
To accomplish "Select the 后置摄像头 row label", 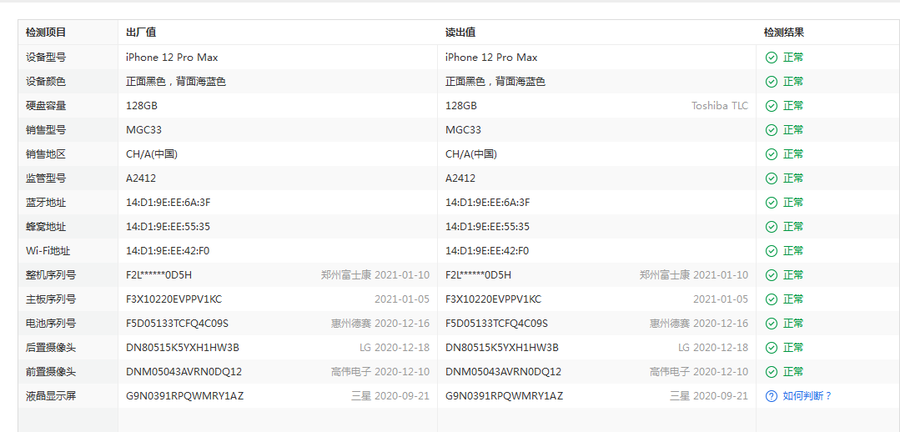I will tap(51, 348).
